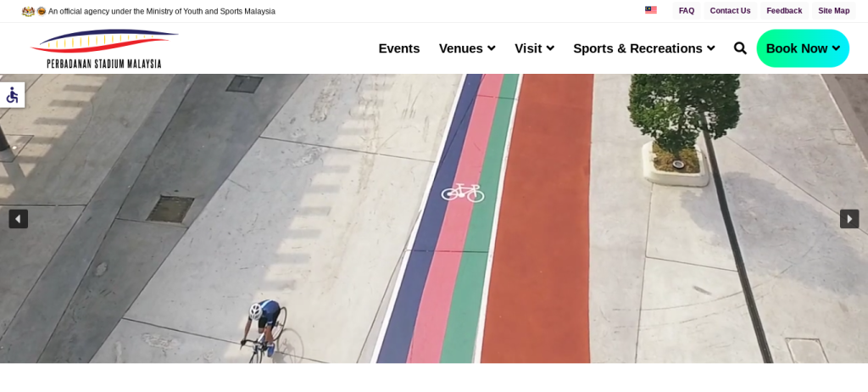The height and width of the screenshot is (392, 868).
Task: Open the FAQ link
Action: [686, 11]
